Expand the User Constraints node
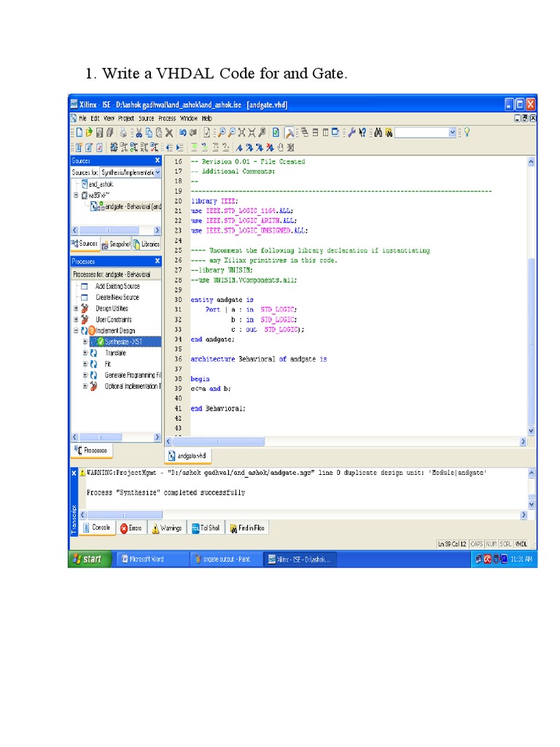Viewport: 560px width, 747px height. (76, 320)
